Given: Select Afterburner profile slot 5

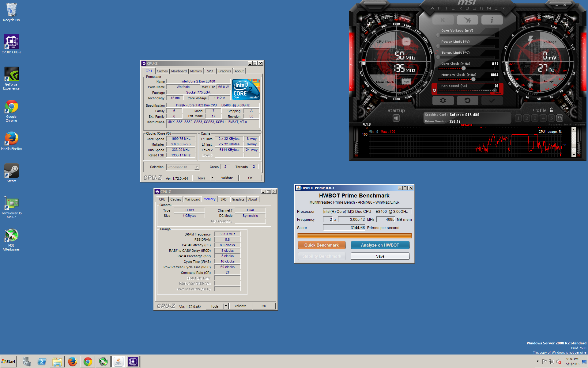Looking at the screenshot, I should (551, 118).
